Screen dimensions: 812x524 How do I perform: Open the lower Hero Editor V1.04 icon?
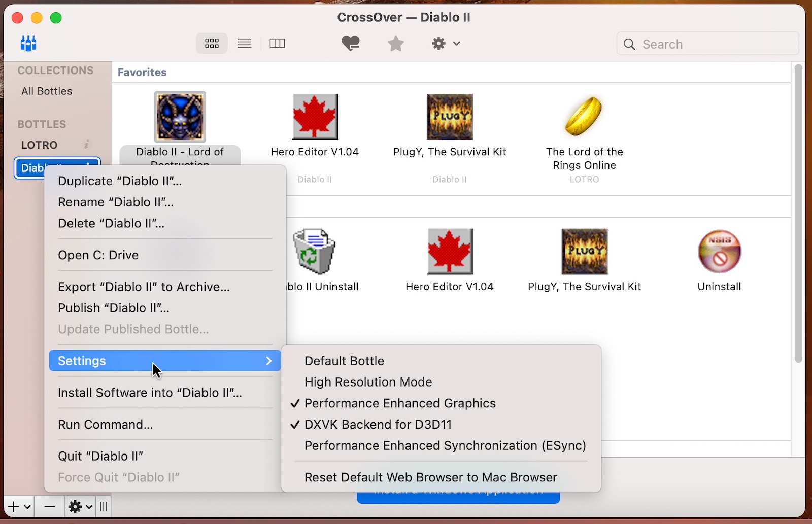(x=450, y=252)
